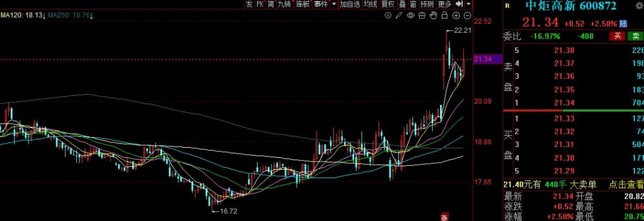This screenshot has height=221, width=644.
Task: Select the 九转 toolbar item
Action: (x=284, y=4)
